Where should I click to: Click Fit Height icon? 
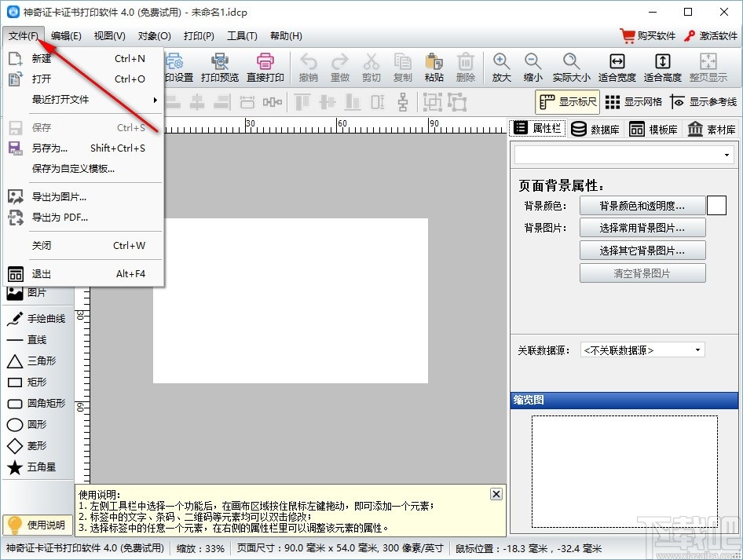point(662,68)
